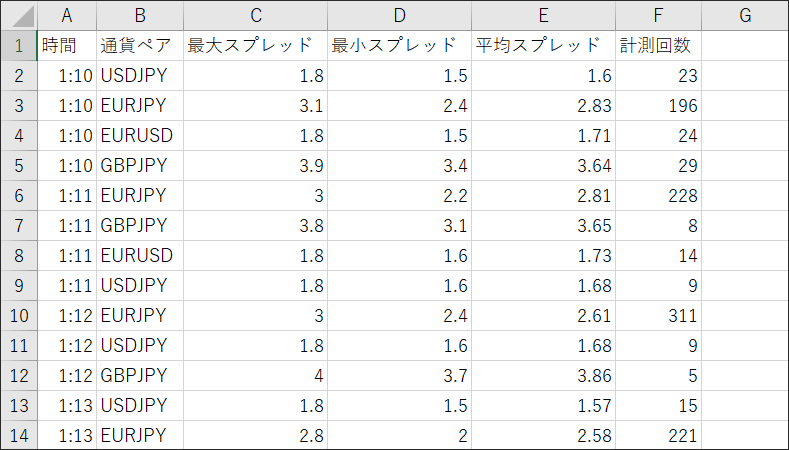Select the 計測回数 header cell
This screenshot has height=450, width=789.
point(658,46)
